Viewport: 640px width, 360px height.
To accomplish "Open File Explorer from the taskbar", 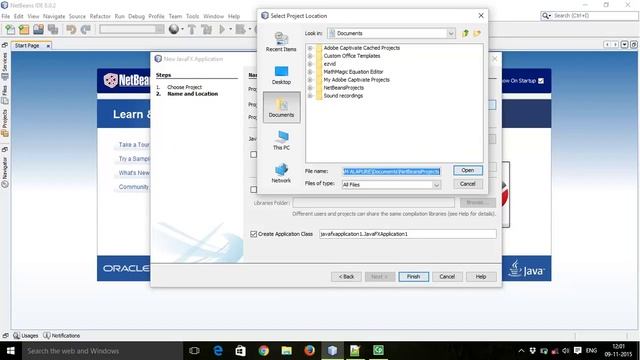I will (287, 351).
